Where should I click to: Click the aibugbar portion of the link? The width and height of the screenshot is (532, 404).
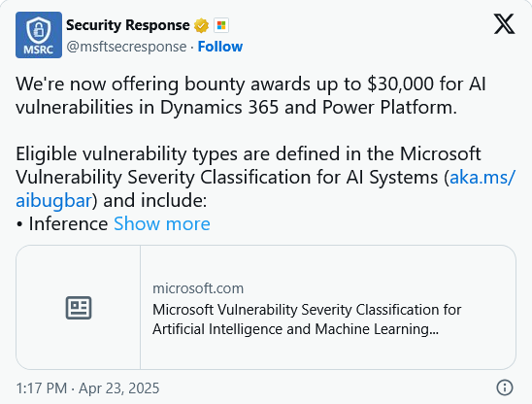[53, 200]
